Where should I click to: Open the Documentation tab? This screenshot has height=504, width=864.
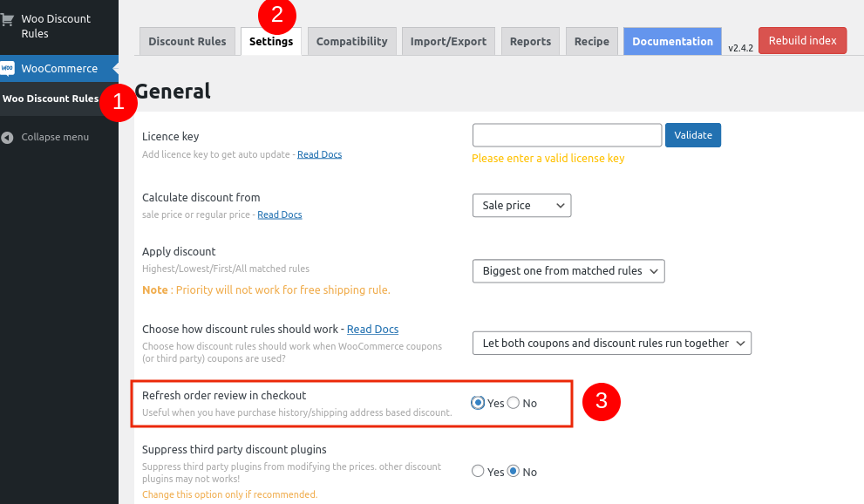tap(672, 41)
